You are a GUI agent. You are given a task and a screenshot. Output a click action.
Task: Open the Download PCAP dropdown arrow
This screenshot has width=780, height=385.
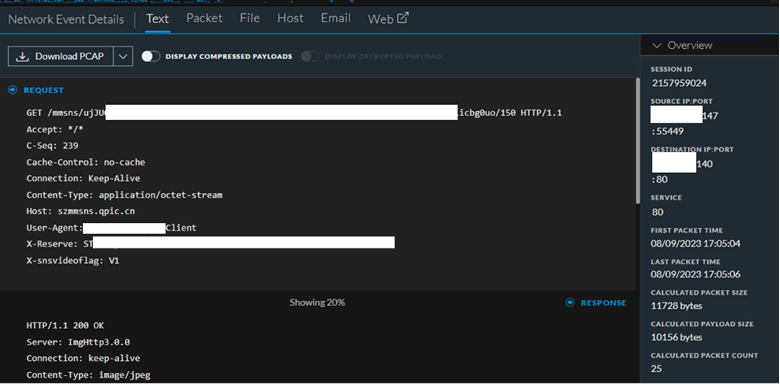coord(123,56)
